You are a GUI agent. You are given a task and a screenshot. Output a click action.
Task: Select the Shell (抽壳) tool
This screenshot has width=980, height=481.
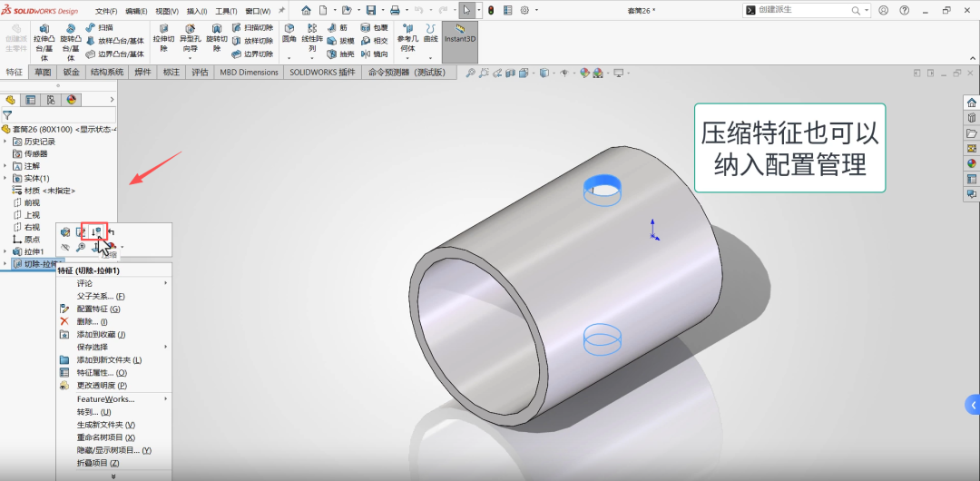[341, 54]
